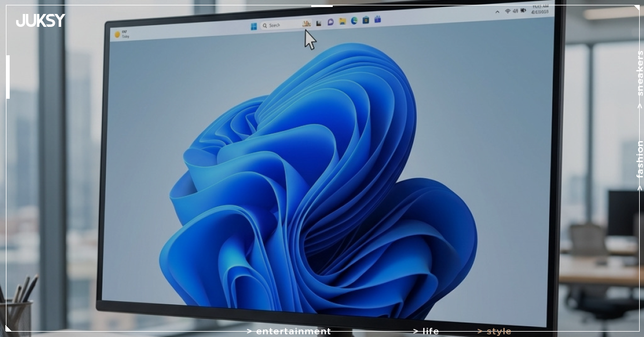
Task: Launch the purple Chat app icon
Action: 331,22
